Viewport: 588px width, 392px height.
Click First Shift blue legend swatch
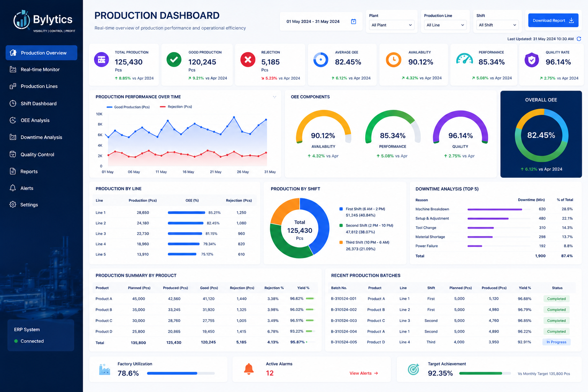click(x=341, y=209)
